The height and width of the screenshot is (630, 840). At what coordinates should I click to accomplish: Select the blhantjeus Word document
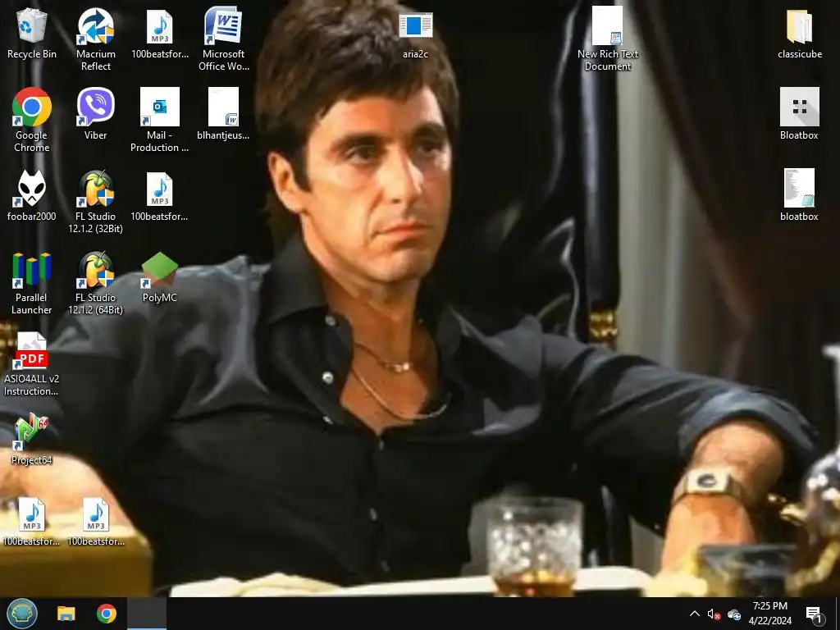223,114
